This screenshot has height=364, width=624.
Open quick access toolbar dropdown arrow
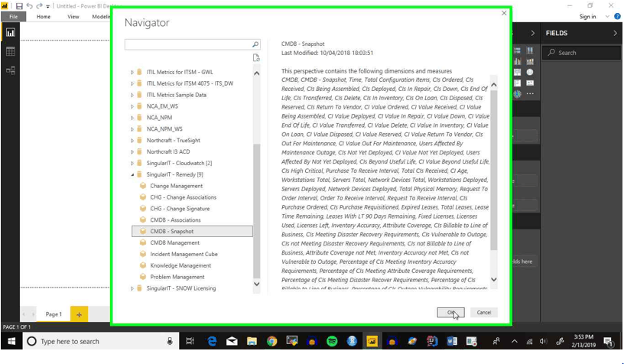click(47, 6)
